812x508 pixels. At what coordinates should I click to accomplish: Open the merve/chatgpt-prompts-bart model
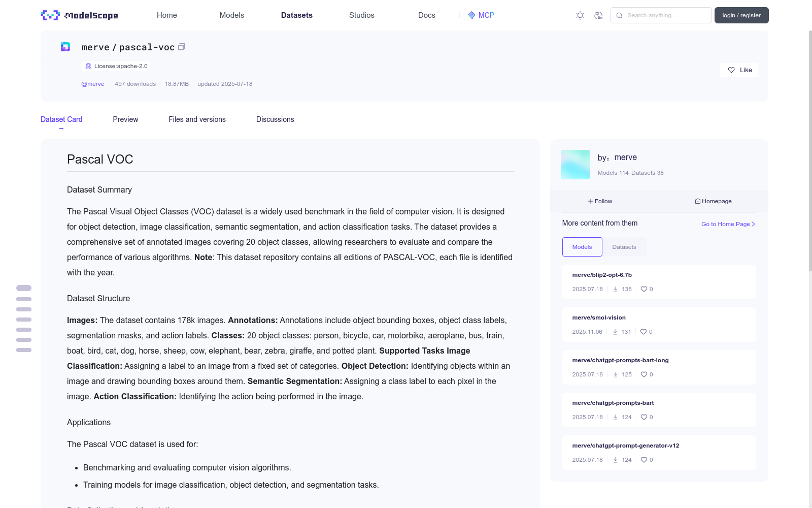[x=613, y=403]
